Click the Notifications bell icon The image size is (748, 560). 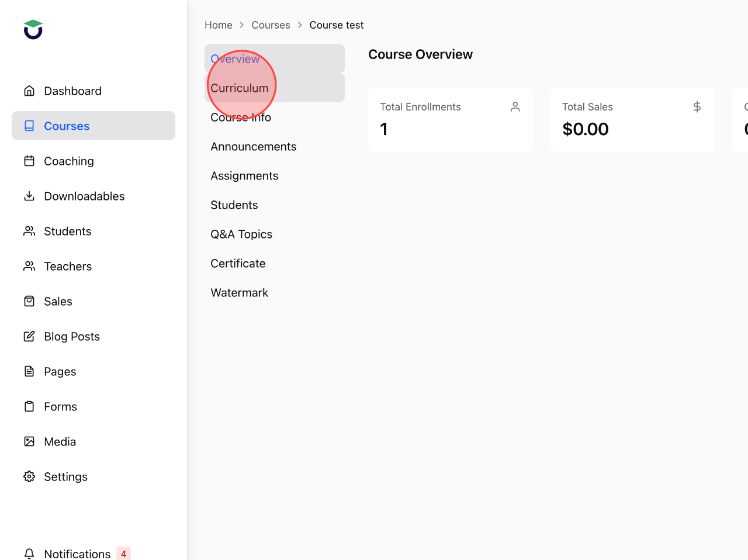[29, 554]
